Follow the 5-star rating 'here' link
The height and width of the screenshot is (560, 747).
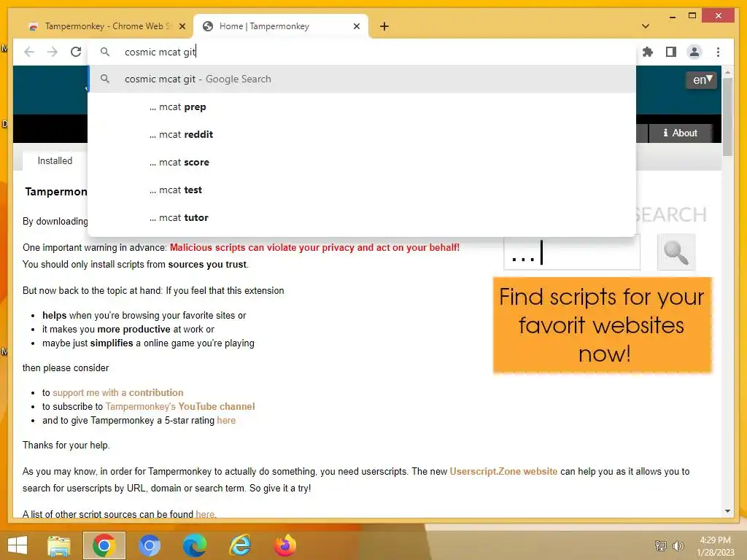pyautogui.click(x=226, y=421)
